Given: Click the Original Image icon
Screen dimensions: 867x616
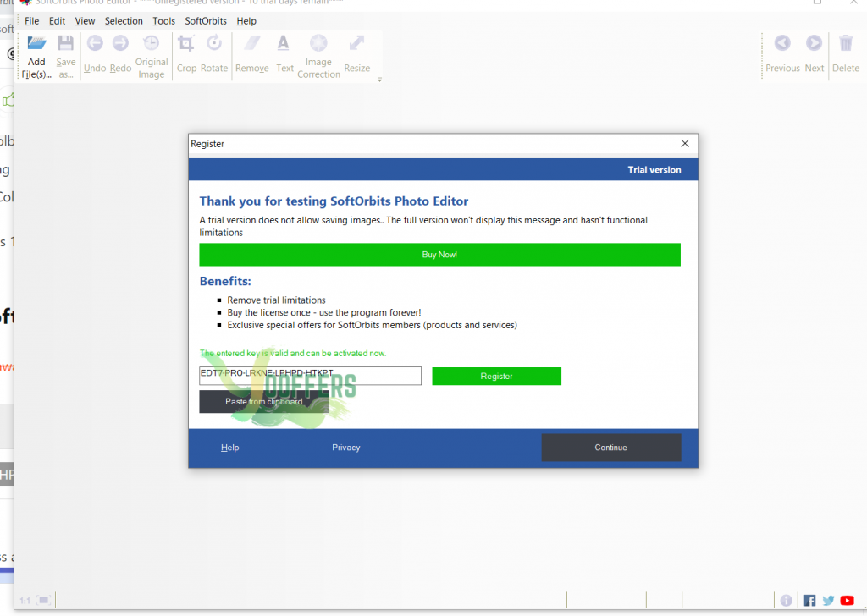Looking at the screenshot, I should pyautogui.click(x=151, y=43).
